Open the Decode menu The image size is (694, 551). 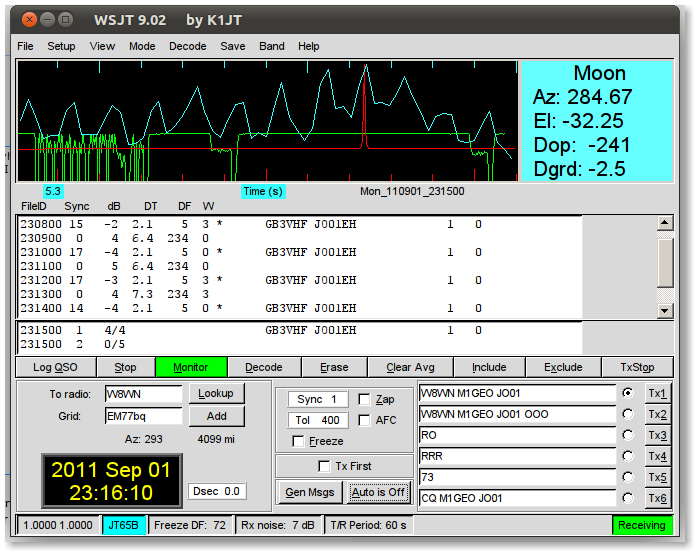coord(188,46)
